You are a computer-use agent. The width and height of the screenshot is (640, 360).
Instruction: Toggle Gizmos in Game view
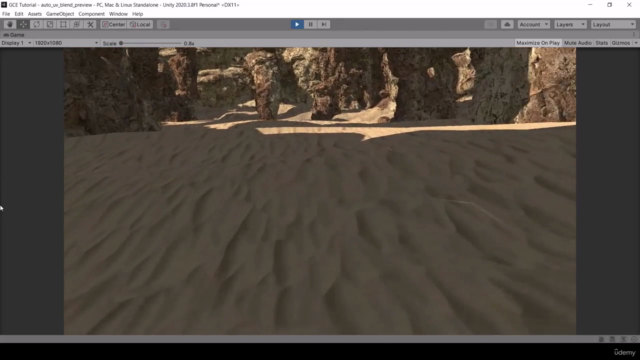620,43
